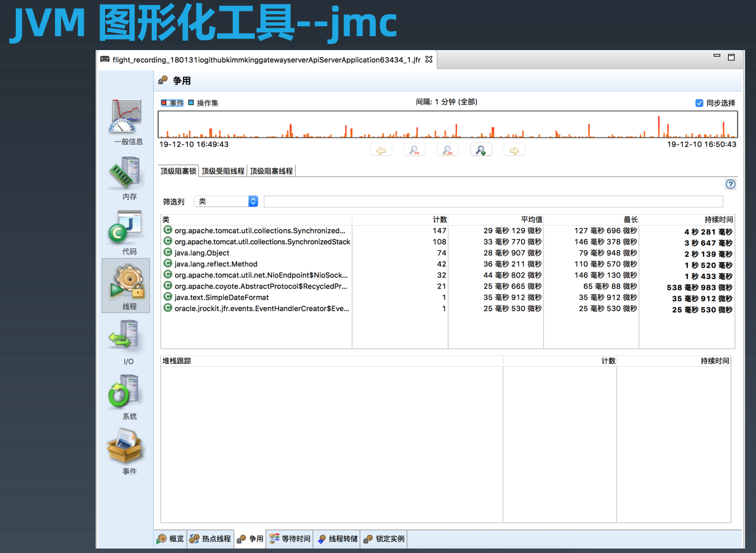This screenshot has height=553, width=756.
Task: Open the 一般信息 general info section
Action: 127,122
